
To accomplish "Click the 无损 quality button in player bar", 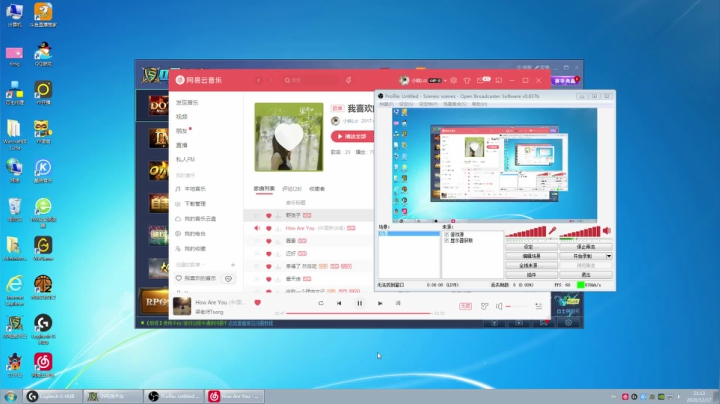I will coord(465,306).
